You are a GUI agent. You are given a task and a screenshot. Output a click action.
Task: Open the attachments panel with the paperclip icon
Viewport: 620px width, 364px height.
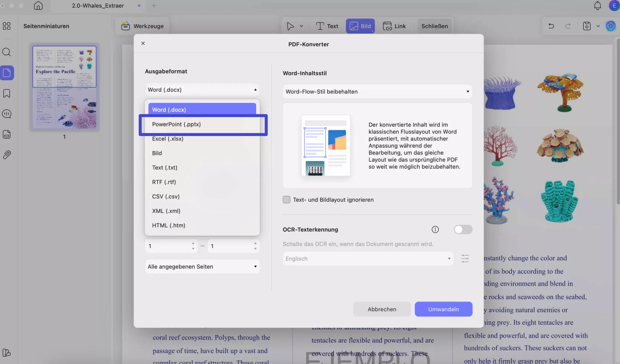7,155
